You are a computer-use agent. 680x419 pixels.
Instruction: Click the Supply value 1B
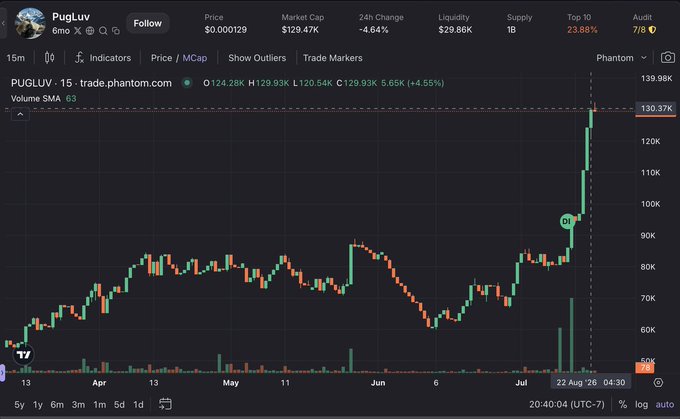coord(511,29)
